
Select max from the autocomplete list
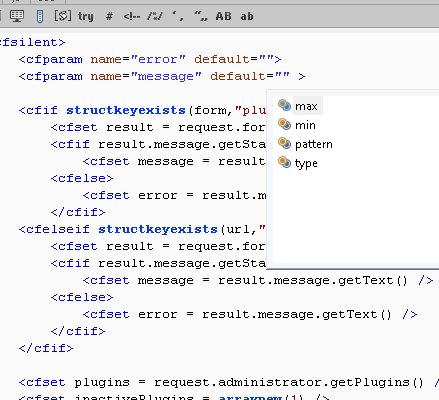306,106
